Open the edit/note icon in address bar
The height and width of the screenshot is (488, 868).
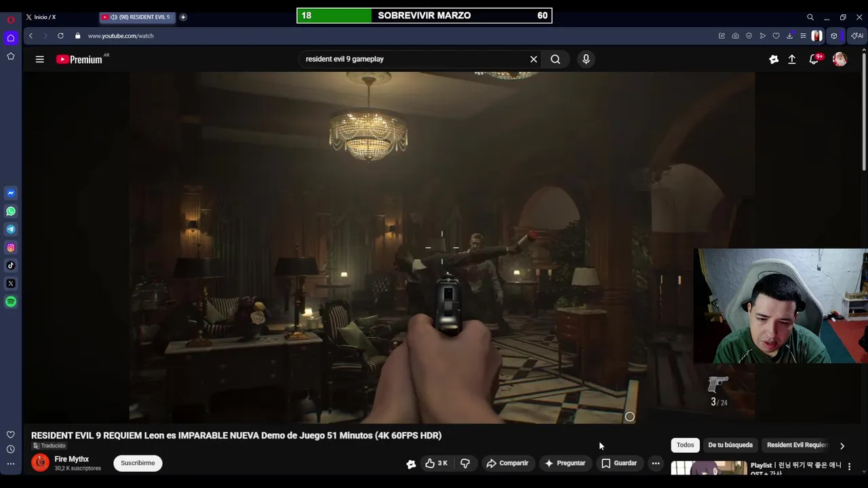[722, 36]
